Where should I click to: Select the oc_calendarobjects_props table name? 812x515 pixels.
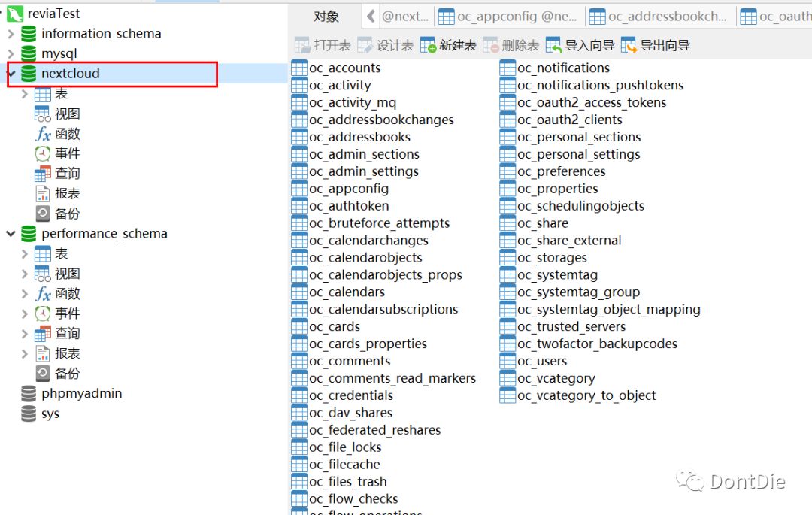(386, 275)
